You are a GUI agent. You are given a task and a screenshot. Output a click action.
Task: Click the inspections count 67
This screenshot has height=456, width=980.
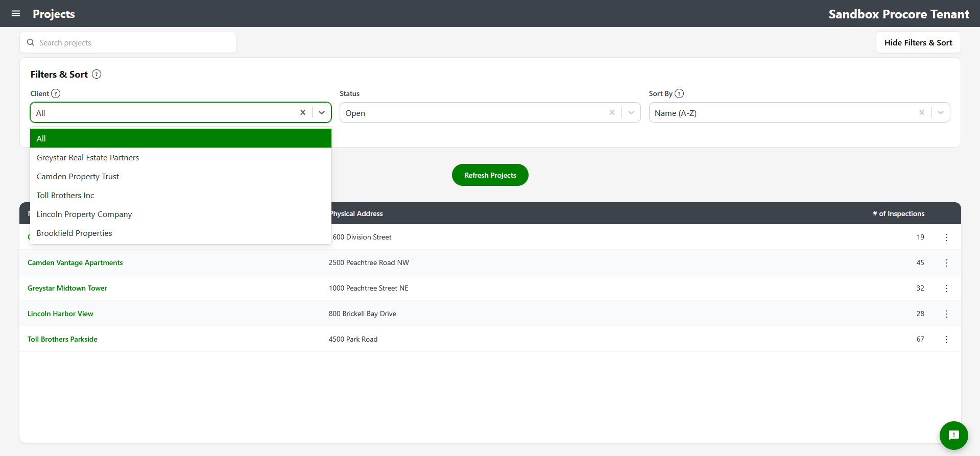tap(920, 339)
